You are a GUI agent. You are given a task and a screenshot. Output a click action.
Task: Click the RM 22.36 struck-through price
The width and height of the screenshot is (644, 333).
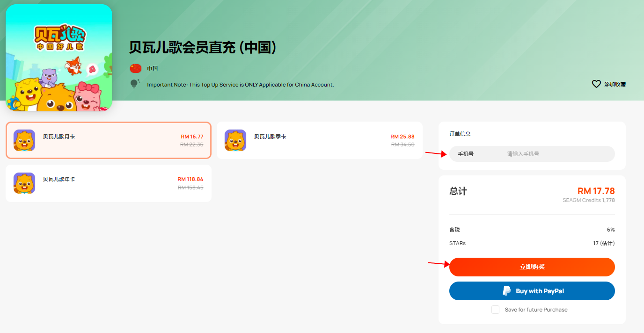click(x=192, y=145)
